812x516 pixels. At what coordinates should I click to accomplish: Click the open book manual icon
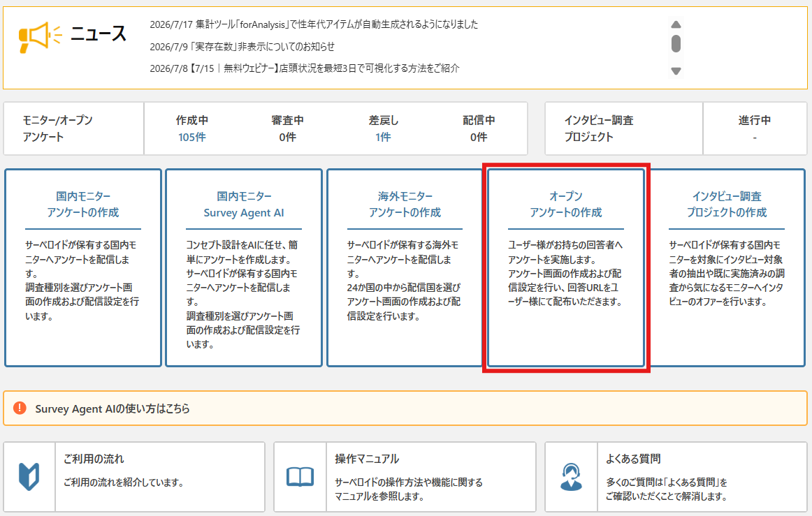(x=300, y=477)
